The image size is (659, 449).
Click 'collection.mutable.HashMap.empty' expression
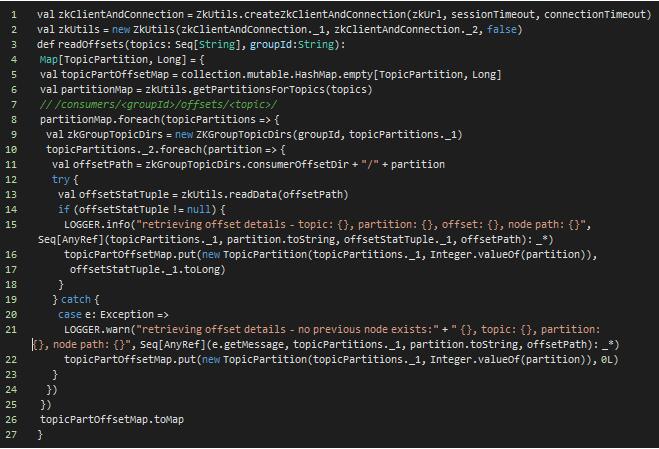tap(277, 75)
